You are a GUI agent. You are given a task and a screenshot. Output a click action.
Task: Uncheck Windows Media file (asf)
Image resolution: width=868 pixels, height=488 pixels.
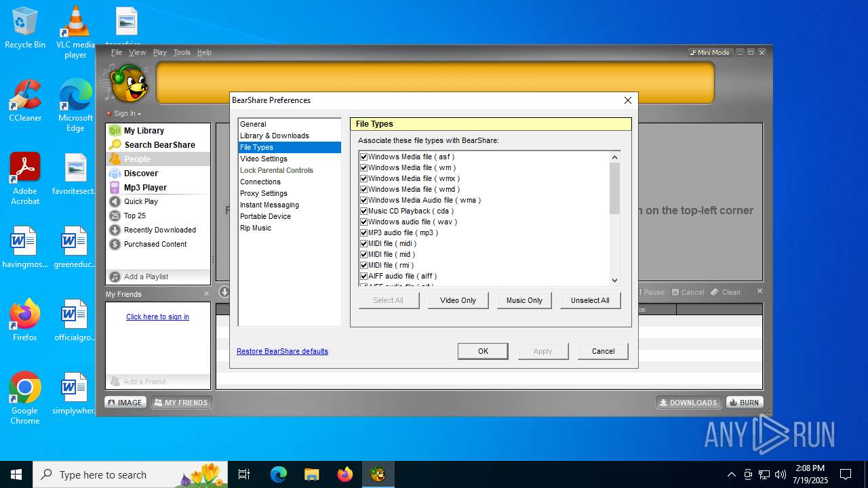[363, 157]
